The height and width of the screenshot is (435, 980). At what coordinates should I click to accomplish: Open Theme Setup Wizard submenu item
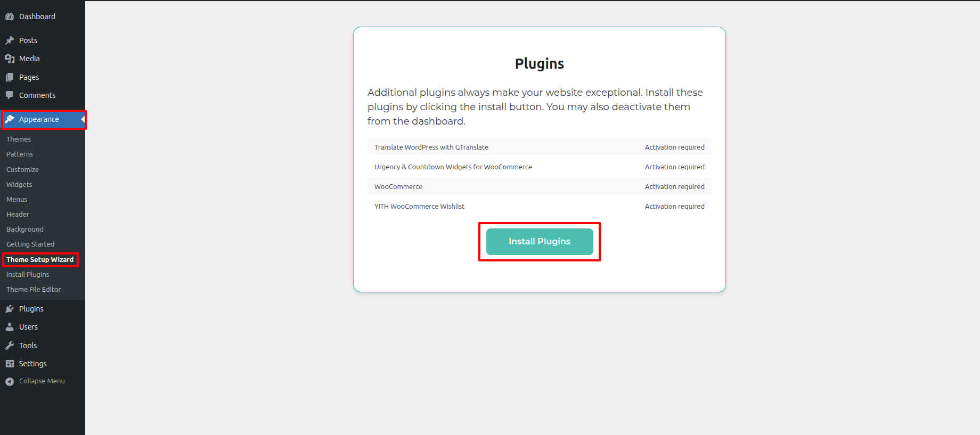[40, 260]
